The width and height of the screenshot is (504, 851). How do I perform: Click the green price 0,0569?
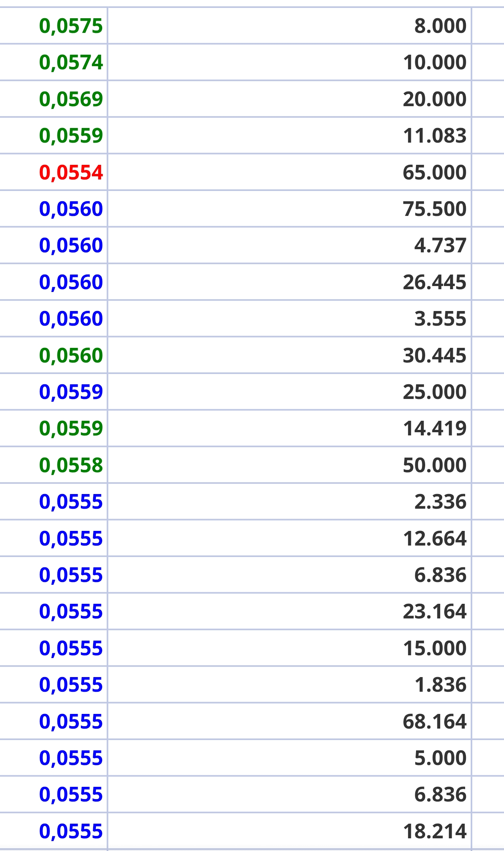[71, 99]
